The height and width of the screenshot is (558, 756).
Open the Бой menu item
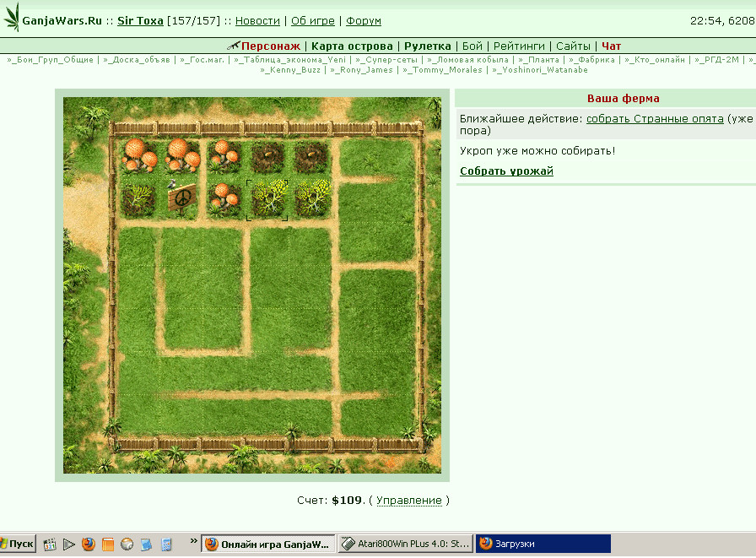(472, 46)
